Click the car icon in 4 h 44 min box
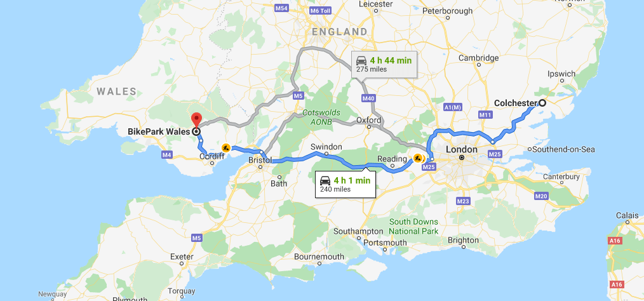This screenshot has width=644, height=301. pyautogui.click(x=361, y=61)
